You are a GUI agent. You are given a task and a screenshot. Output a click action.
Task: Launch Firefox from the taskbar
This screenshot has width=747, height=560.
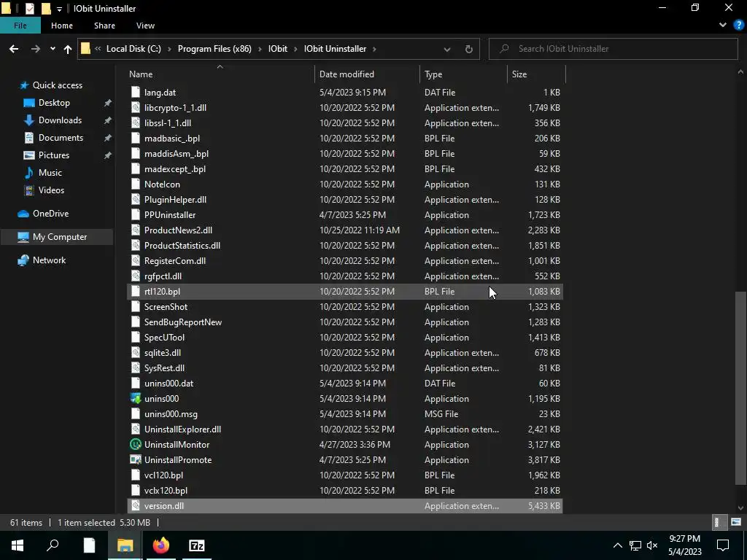pyautogui.click(x=161, y=545)
